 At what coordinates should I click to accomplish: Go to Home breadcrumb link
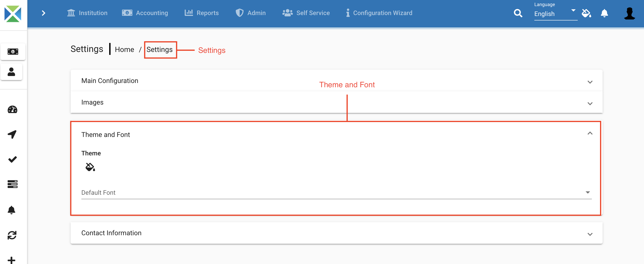pyautogui.click(x=124, y=49)
